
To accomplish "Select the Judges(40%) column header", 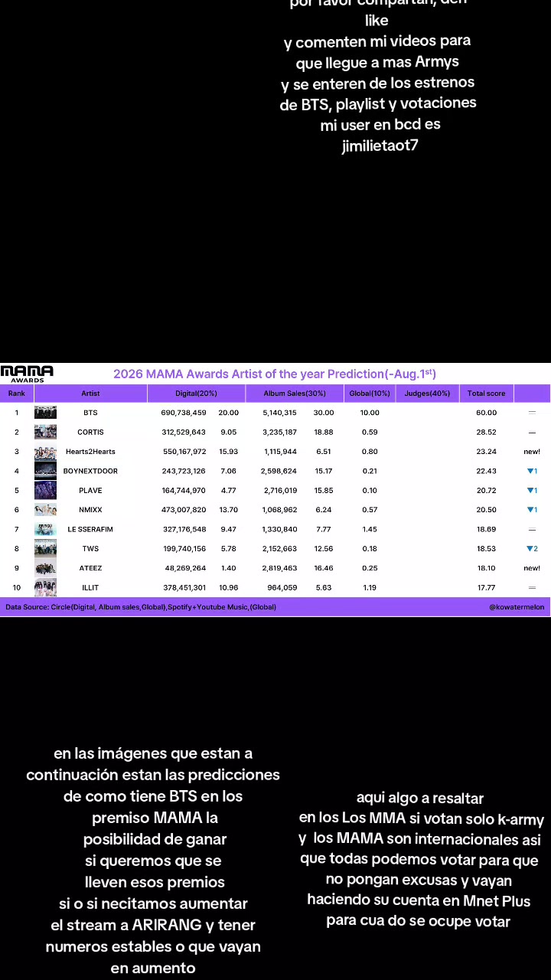I will (x=427, y=394).
